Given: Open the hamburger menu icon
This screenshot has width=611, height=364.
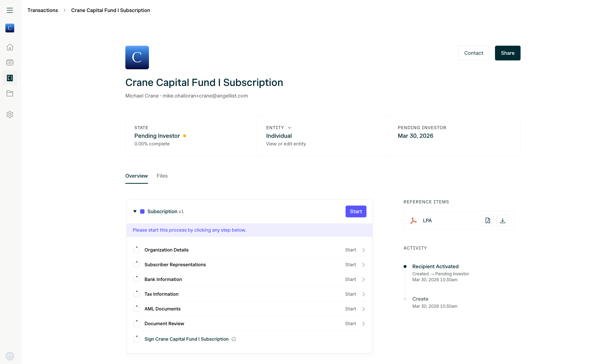Looking at the screenshot, I should tap(10, 10).
